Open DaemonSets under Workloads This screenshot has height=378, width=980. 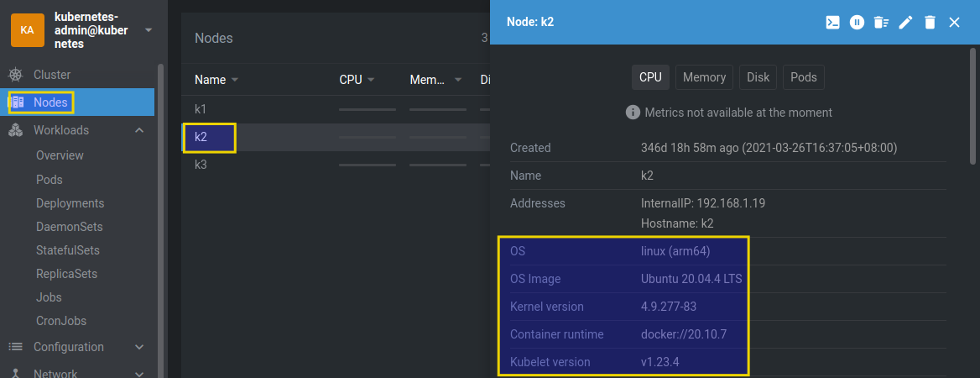pyautogui.click(x=70, y=227)
